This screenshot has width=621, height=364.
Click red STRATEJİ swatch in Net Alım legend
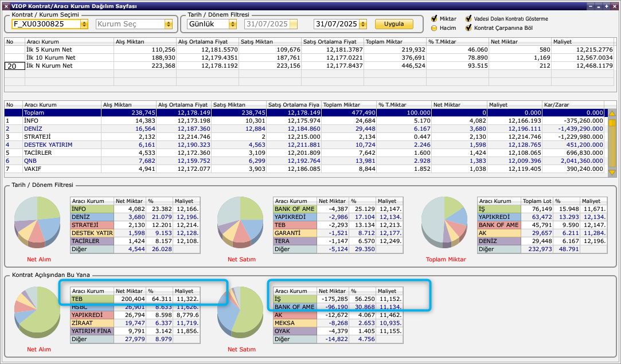[x=92, y=225]
